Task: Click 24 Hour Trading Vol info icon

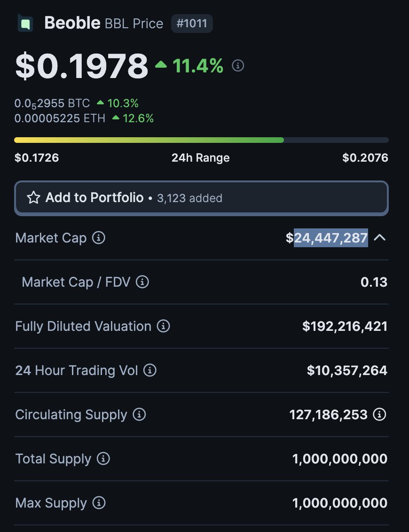Action: (x=149, y=370)
